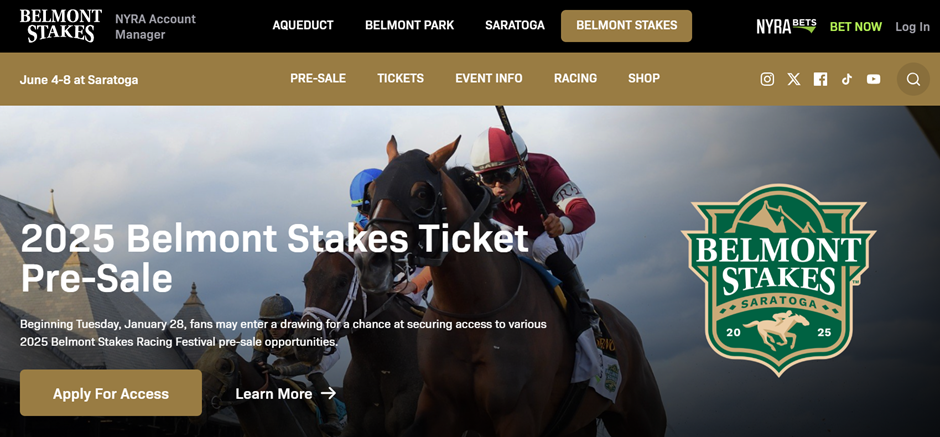
Task: Click the Belmont Stakes Saratoga 2025 badge
Action: point(779,280)
